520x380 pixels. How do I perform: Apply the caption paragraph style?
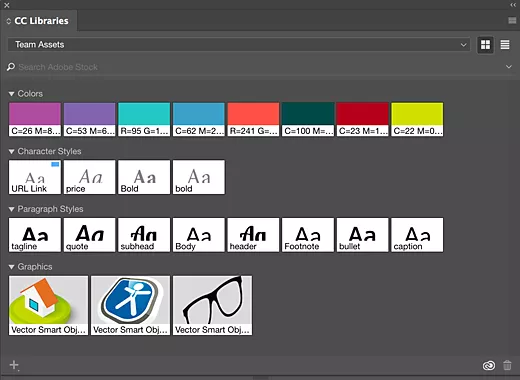pos(417,235)
